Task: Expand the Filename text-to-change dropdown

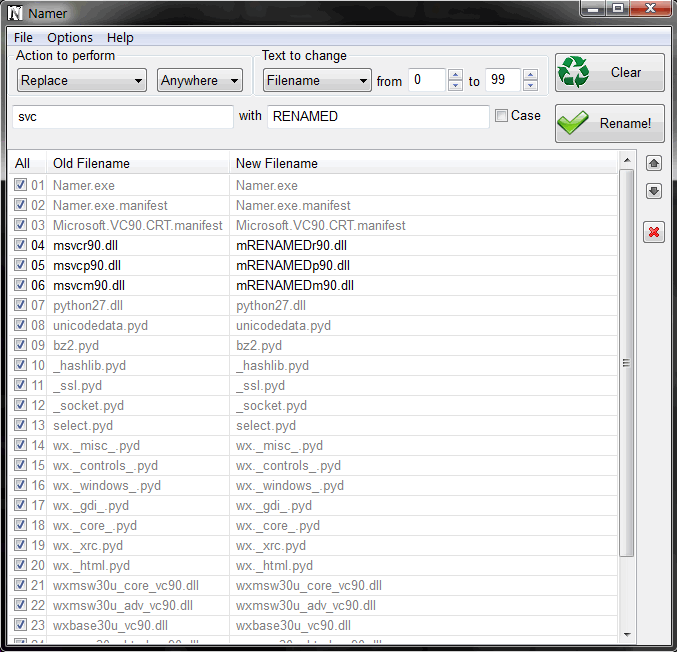Action: tap(317, 80)
